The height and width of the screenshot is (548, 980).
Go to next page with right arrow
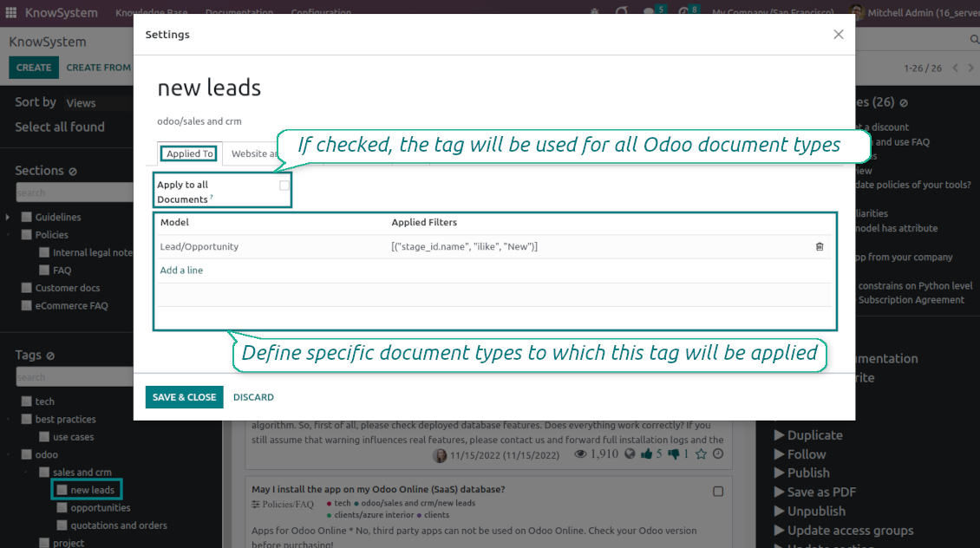(x=971, y=68)
